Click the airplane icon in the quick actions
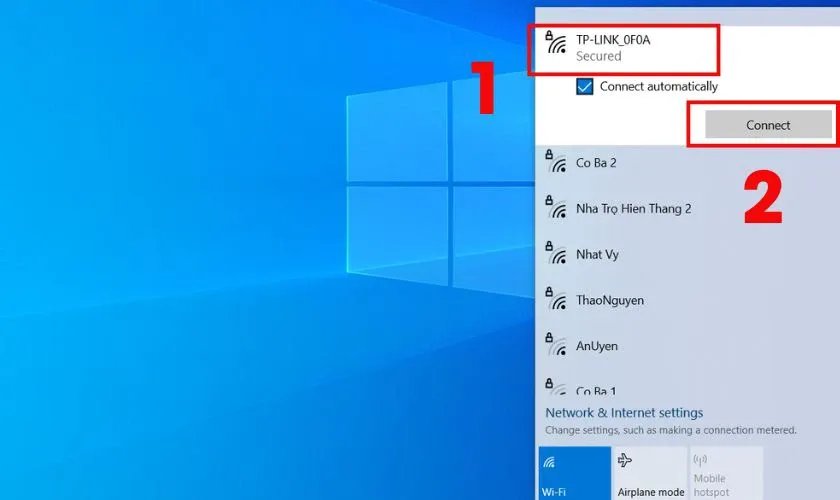Viewport: 840px width, 500px height. coord(626,461)
